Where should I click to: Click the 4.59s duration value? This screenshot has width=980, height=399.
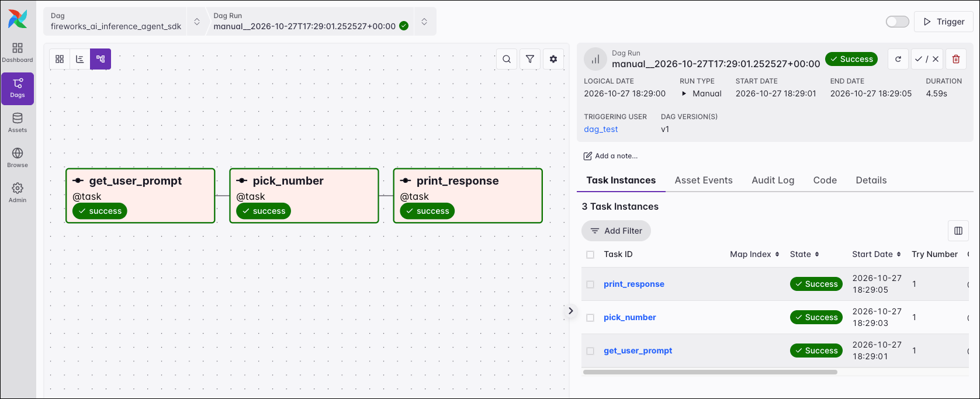pyautogui.click(x=936, y=93)
